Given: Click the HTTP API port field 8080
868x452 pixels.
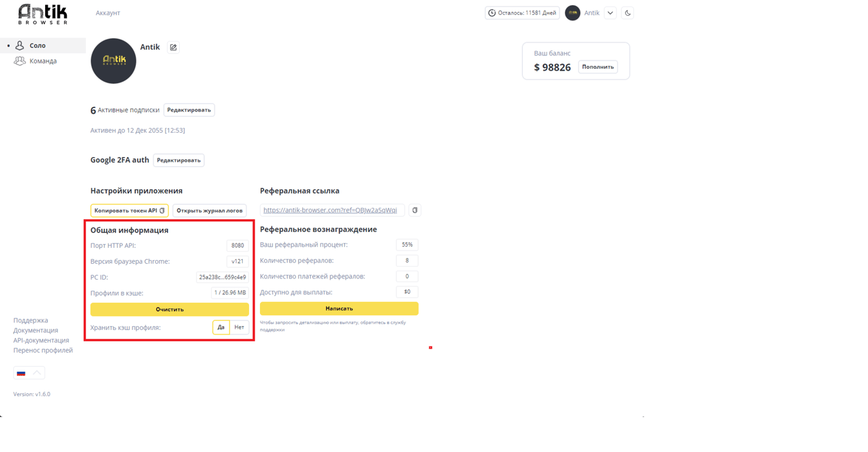Looking at the screenshot, I should tap(238, 245).
